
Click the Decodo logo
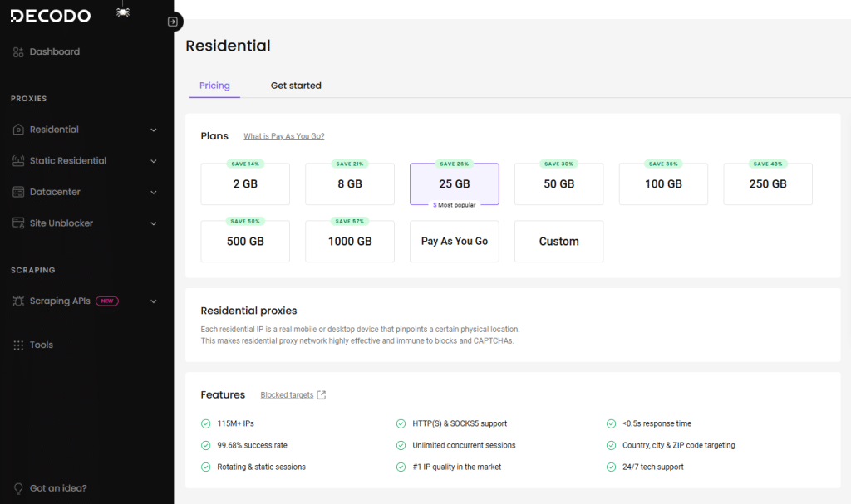point(51,16)
